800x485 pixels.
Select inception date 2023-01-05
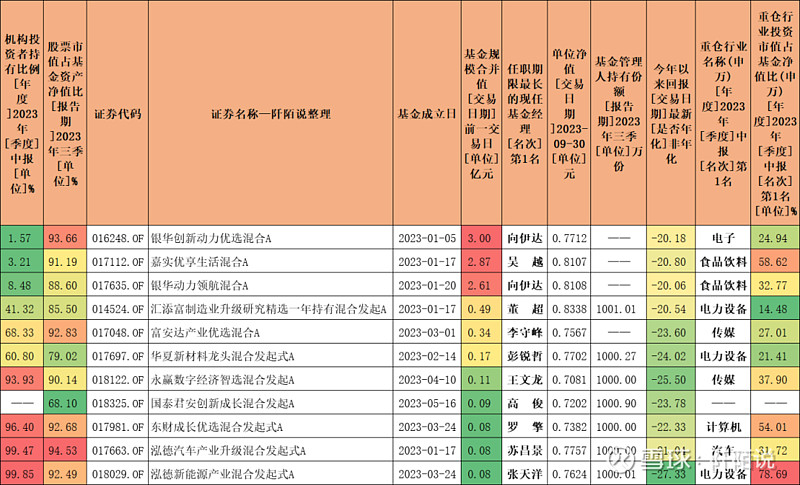pos(427,238)
